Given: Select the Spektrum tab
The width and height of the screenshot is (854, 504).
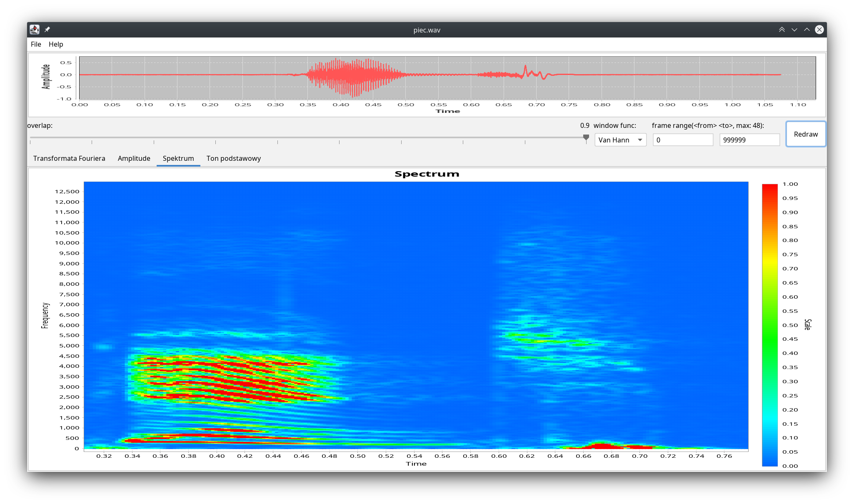Looking at the screenshot, I should pos(178,158).
